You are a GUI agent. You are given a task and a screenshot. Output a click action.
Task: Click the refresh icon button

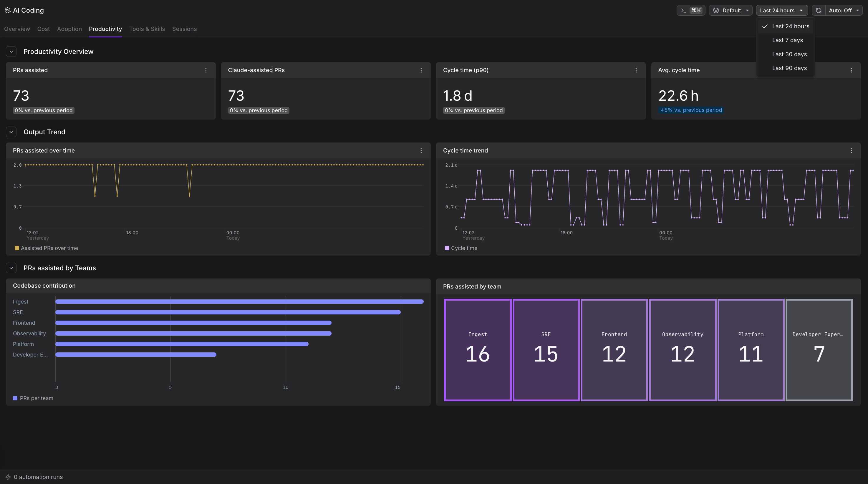point(819,10)
